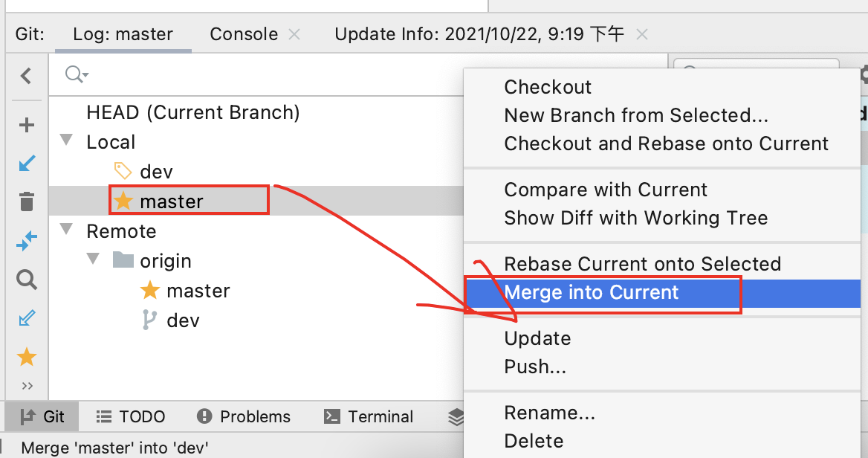The width and height of the screenshot is (868, 458).
Task: Select Merge into Current menu item
Action: 592,293
